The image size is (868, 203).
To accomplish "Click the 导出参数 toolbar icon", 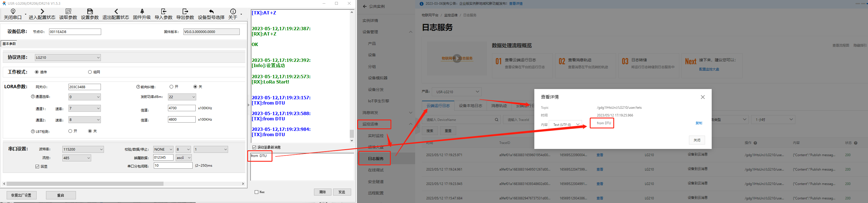I will pyautogui.click(x=185, y=11).
